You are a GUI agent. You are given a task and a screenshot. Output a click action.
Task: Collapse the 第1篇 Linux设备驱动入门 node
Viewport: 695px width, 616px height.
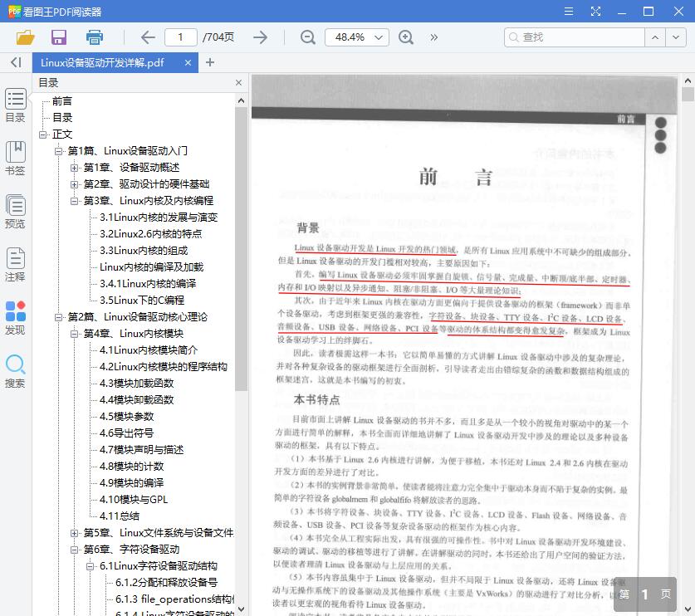point(58,151)
